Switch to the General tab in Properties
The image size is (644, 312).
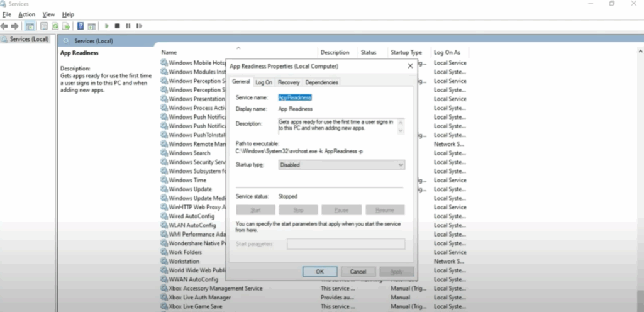[x=241, y=82]
